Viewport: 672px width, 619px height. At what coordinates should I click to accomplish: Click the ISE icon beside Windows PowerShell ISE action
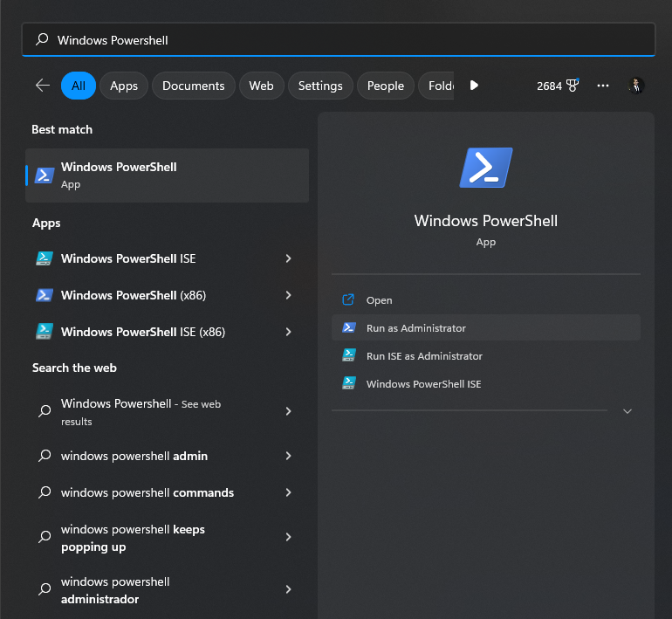point(349,383)
